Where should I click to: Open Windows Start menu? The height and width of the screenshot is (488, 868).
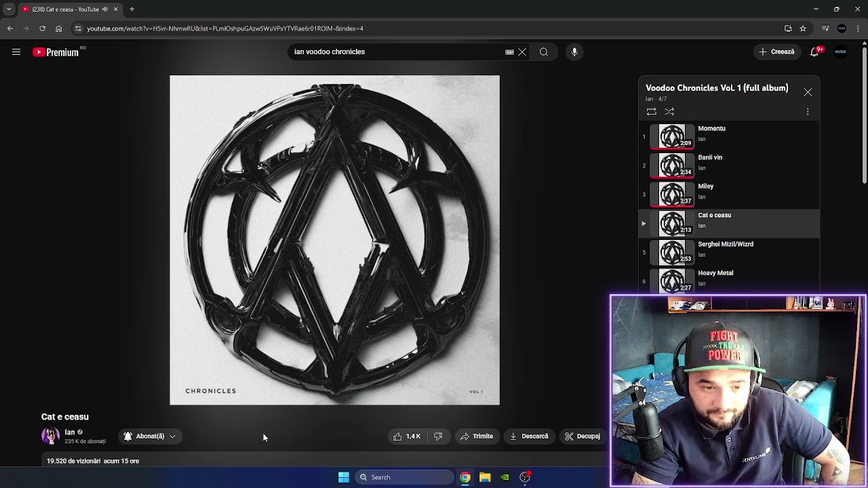[344, 477]
